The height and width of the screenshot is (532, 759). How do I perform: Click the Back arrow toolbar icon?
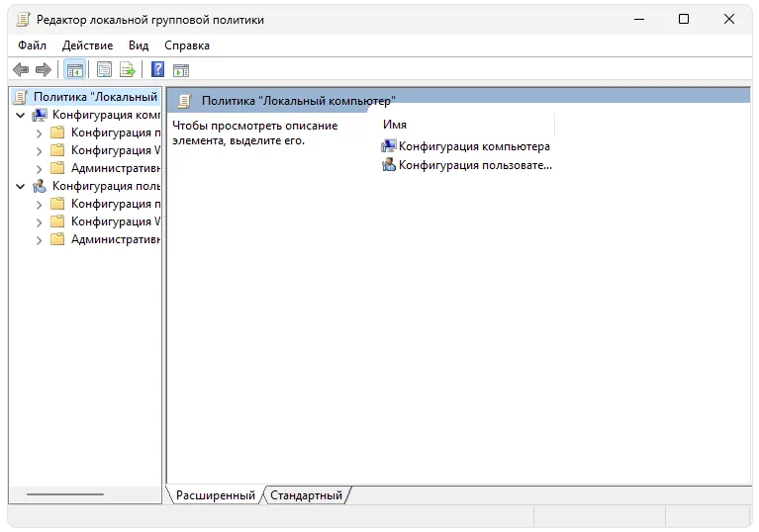[x=21, y=69]
